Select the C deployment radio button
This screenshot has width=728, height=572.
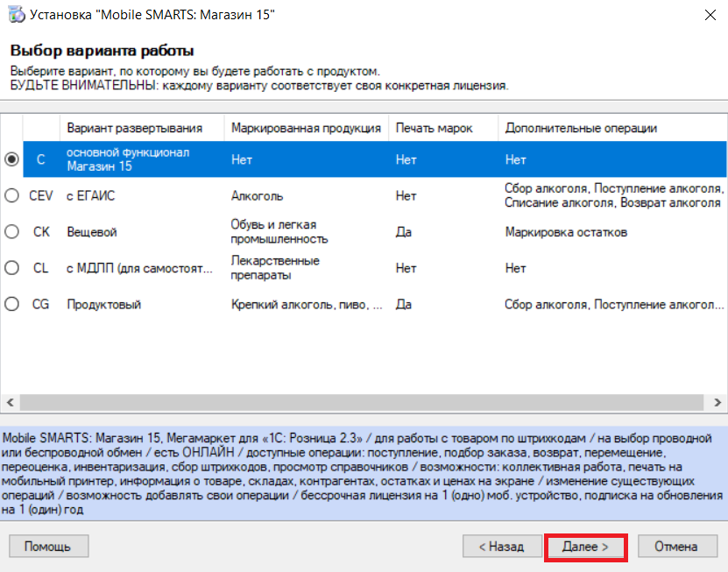click(x=11, y=159)
